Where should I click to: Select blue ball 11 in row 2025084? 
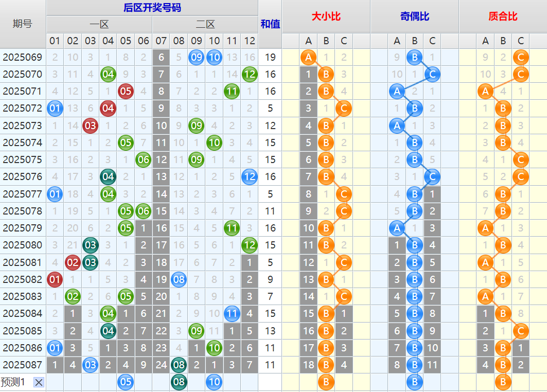232,313
